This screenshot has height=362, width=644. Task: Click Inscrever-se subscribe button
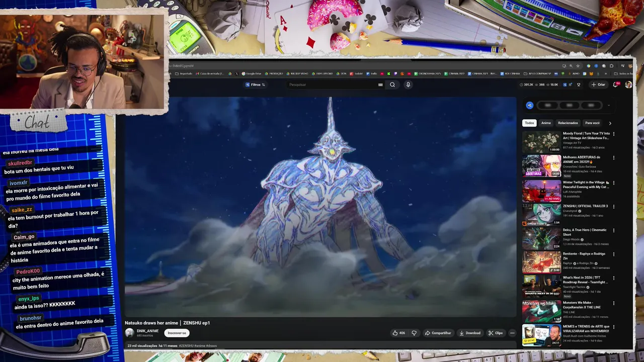click(x=177, y=333)
